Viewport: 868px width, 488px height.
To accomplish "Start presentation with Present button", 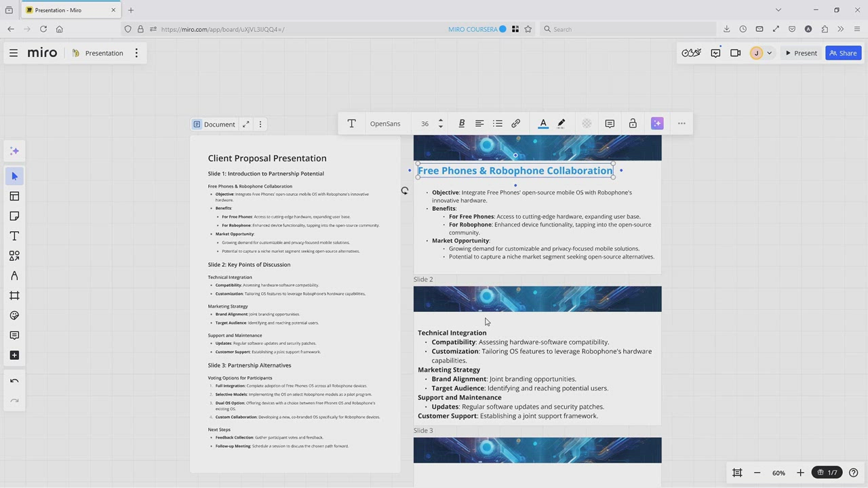I will pos(801,53).
